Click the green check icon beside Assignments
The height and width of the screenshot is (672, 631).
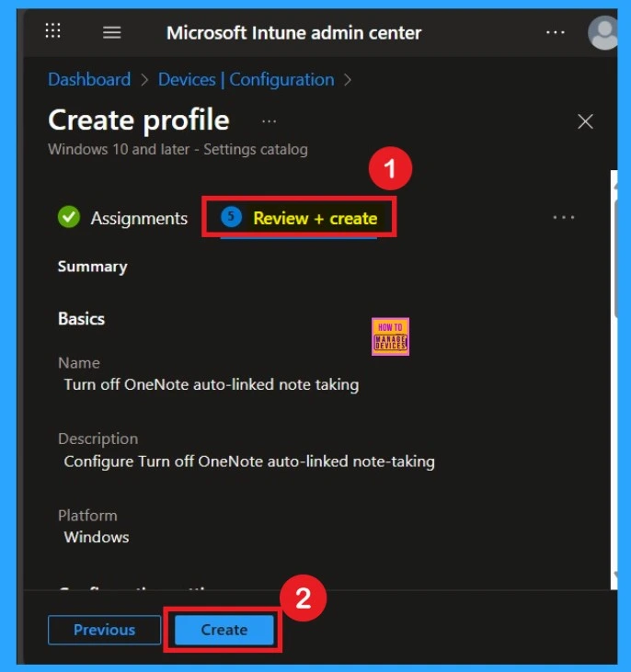69,217
